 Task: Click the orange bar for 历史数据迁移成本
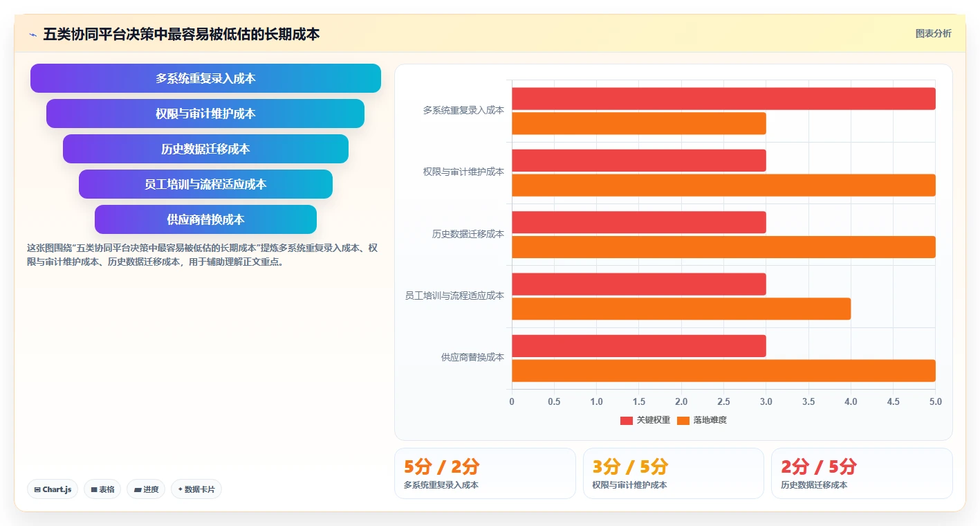point(723,247)
